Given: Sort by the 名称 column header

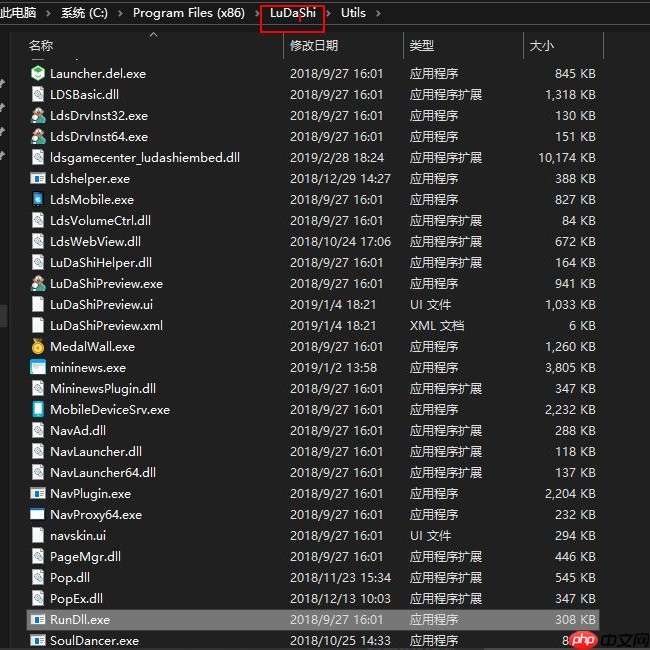Looking at the screenshot, I should click(41, 45).
